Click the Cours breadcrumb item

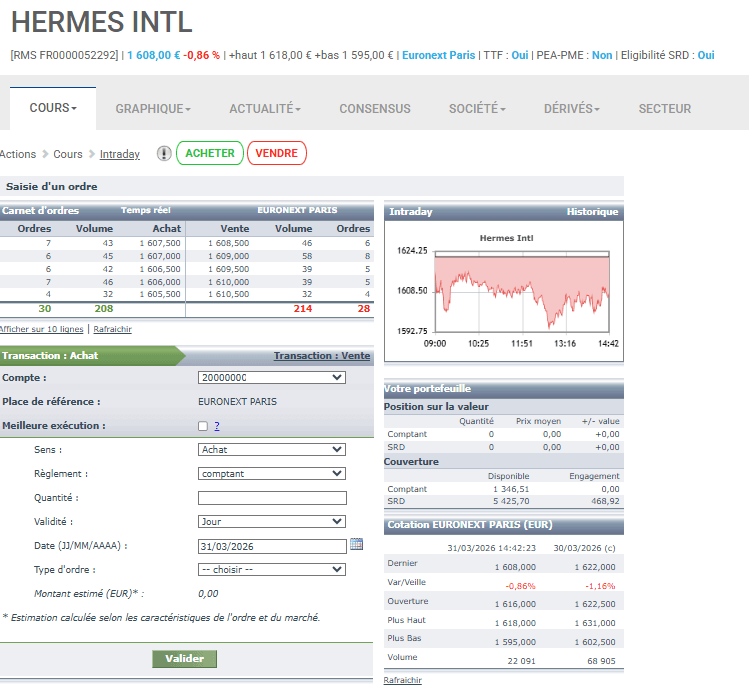pyautogui.click(x=68, y=154)
